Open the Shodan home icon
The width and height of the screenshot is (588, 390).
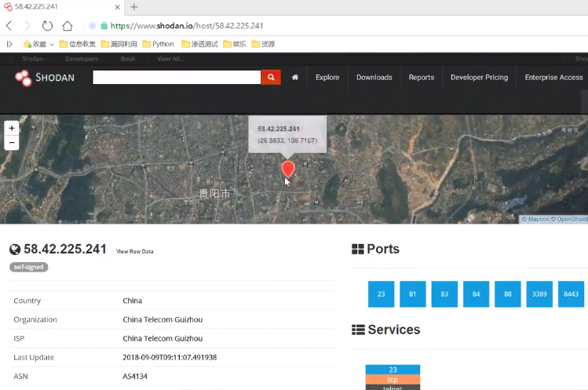[x=295, y=77]
